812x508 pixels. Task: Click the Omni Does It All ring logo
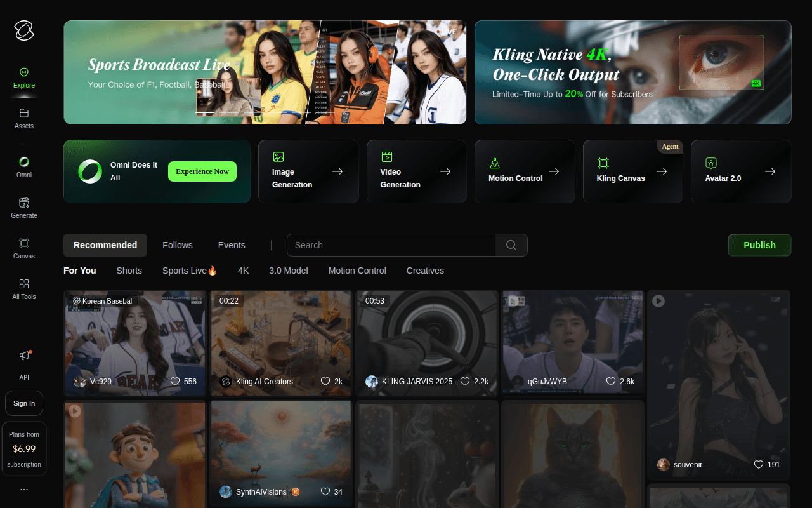point(90,171)
